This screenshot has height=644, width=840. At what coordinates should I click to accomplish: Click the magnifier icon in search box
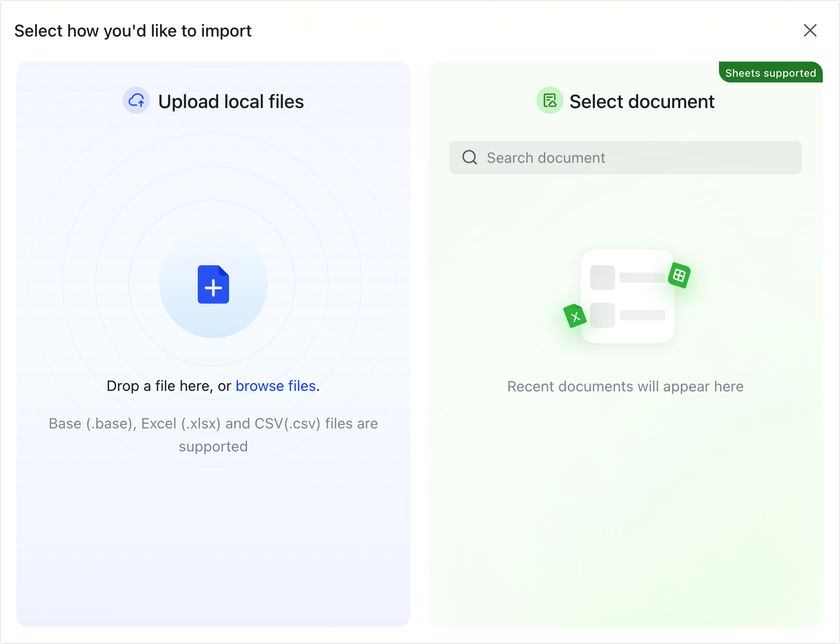(x=470, y=158)
